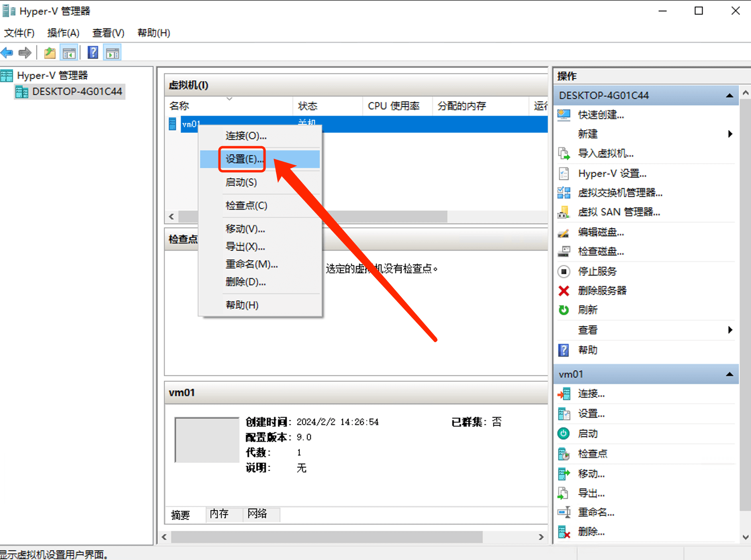The image size is (751, 560).
Task: Click the vm01 Settings (设置) icon in Actions
Action: pyautogui.click(x=564, y=414)
